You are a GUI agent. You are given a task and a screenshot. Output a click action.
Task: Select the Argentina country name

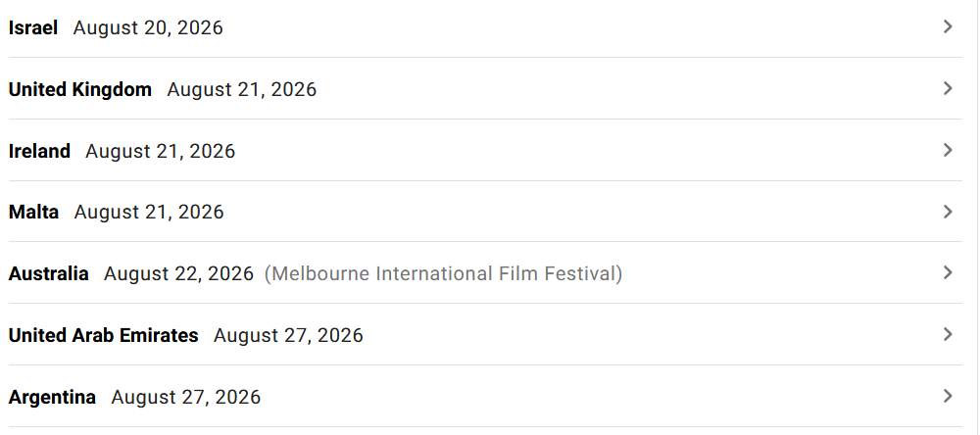click(52, 398)
